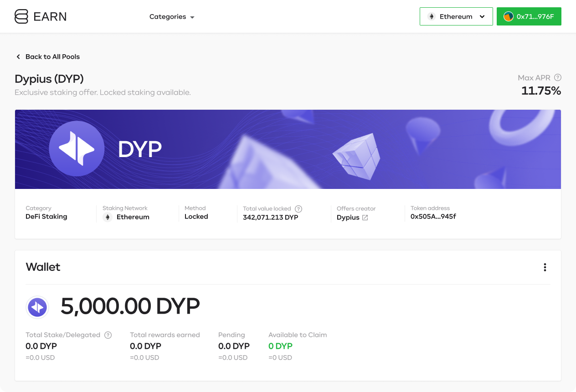The height and width of the screenshot is (392, 576).
Task: Open the Categories dropdown menu
Action: (172, 17)
